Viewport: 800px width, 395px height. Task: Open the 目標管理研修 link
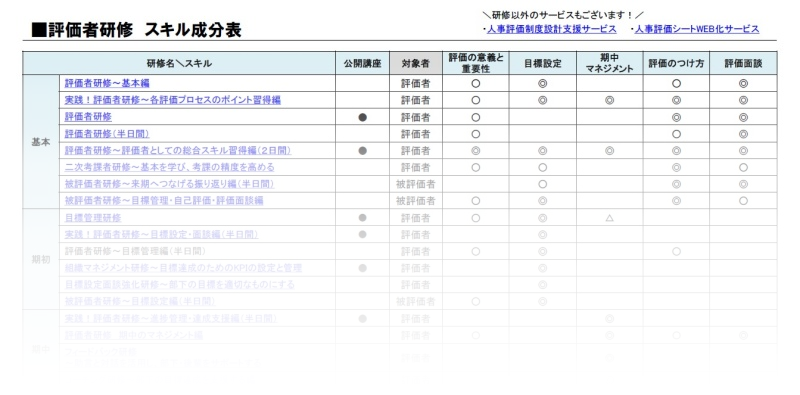[93, 218]
